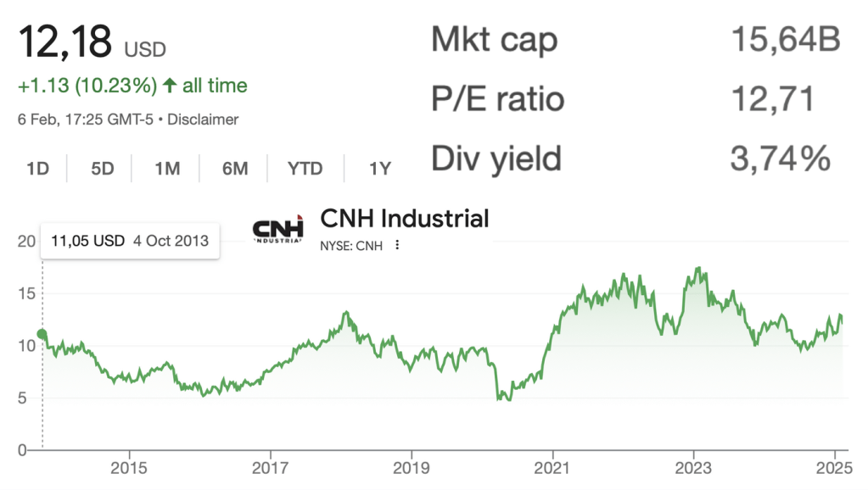Image resolution: width=868 pixels, height=490 pixels.
Task: Click the CNH Industrial logo
Action: 279,231
